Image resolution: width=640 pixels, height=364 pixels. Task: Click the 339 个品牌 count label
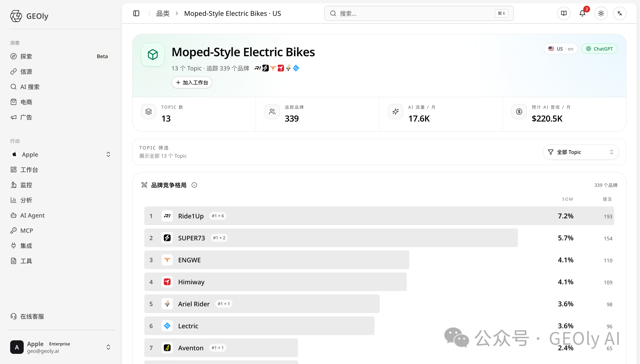tap(606, 185)
